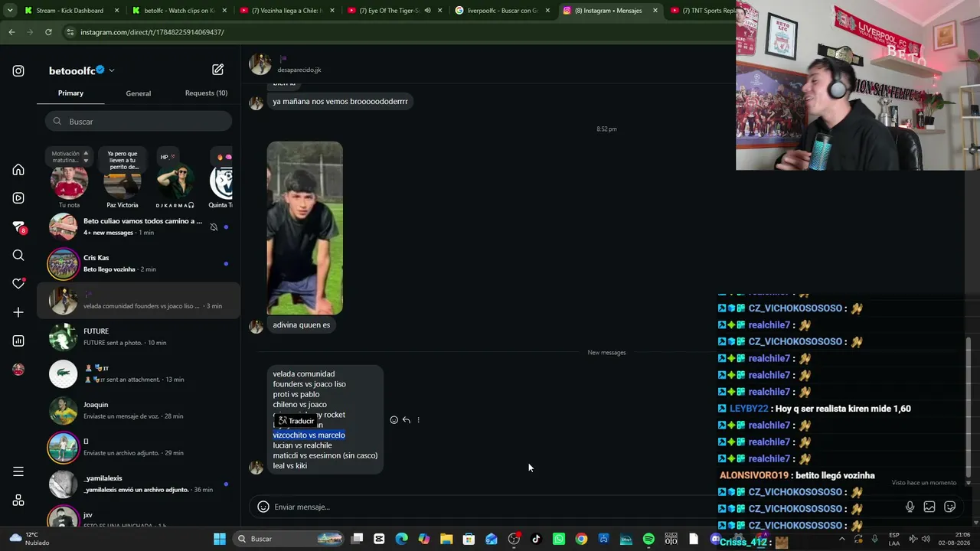
Task: Toggle muted bell on Beto culiao chat
Action: [214, 227]
